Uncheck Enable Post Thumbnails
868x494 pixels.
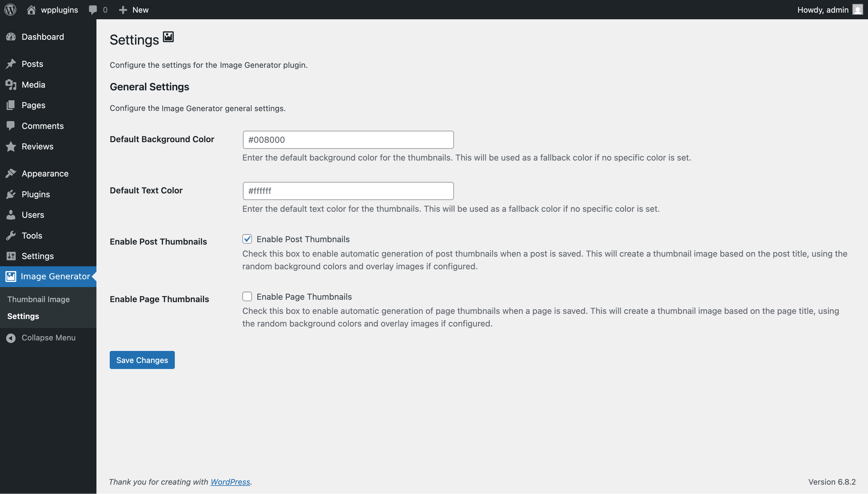(247, 239)
